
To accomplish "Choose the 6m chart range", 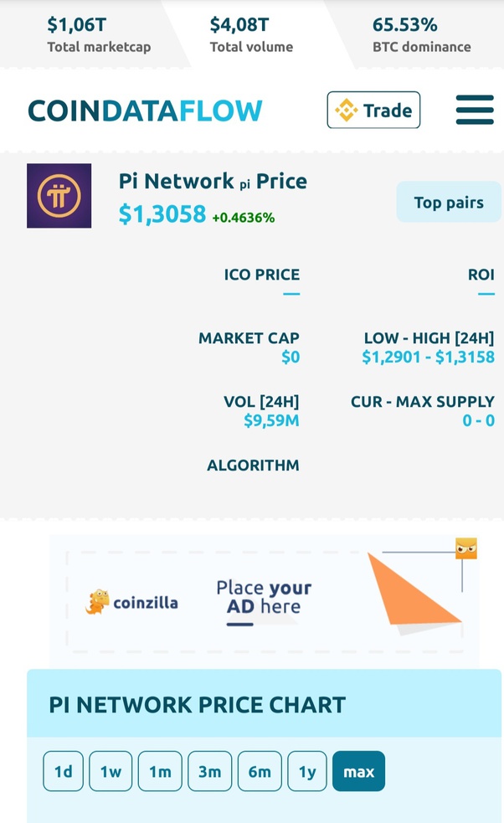I will 260,771.
